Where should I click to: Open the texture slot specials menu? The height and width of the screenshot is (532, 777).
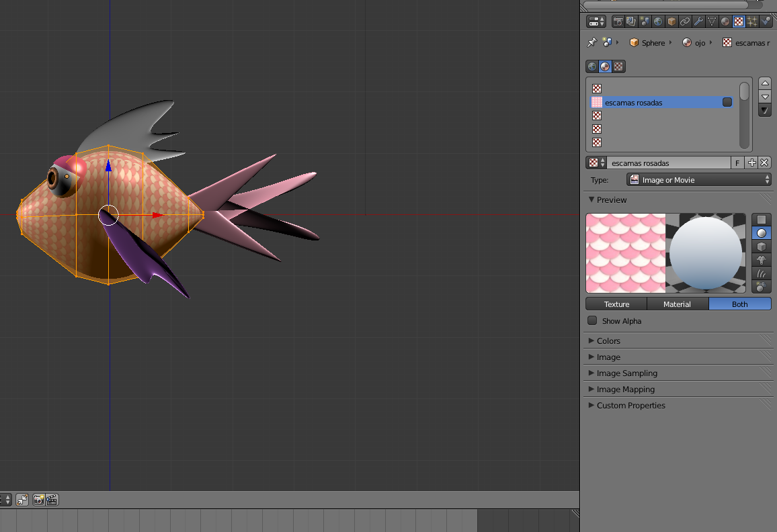[765, 110]
